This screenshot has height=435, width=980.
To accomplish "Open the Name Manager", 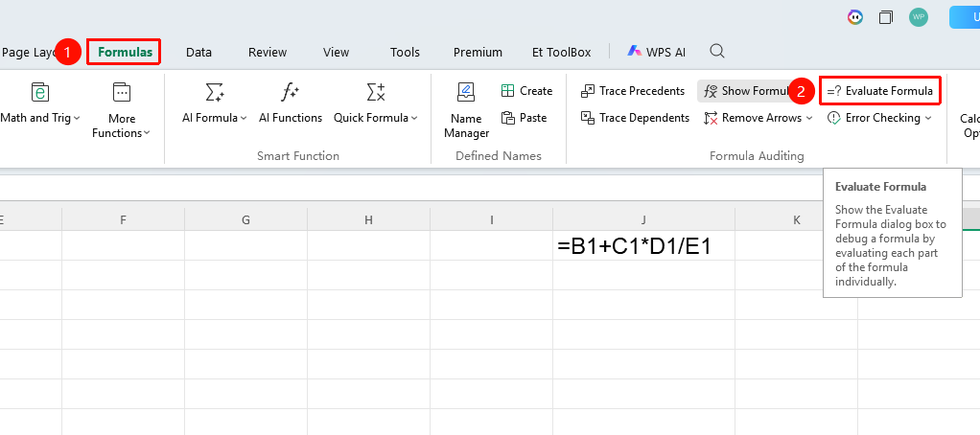I will (x=466, y=110).
